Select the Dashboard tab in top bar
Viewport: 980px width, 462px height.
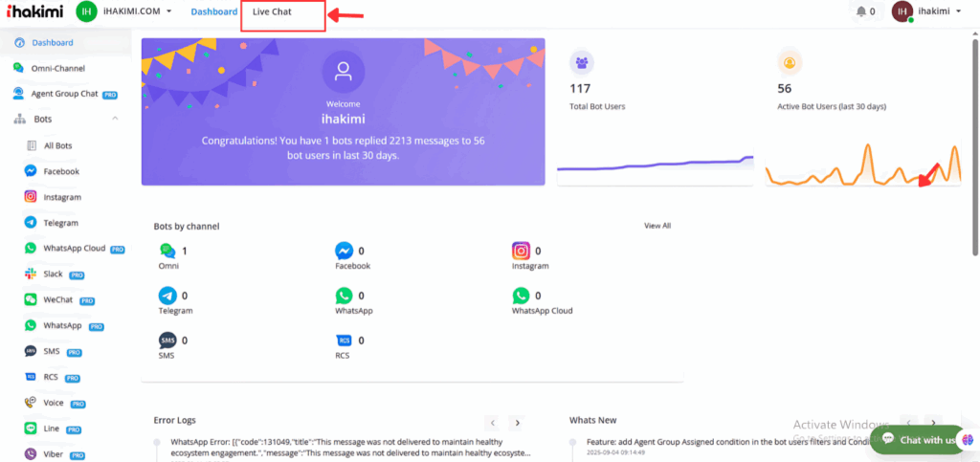(x=213, y=11)
